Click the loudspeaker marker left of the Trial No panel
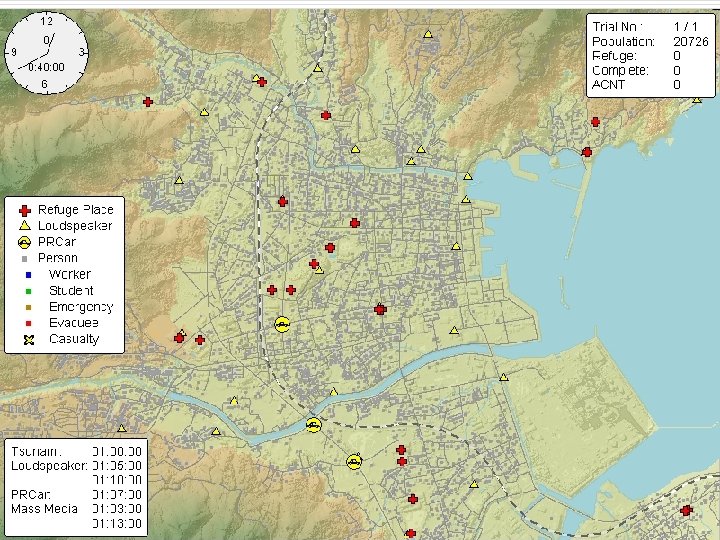 (428, 34)
